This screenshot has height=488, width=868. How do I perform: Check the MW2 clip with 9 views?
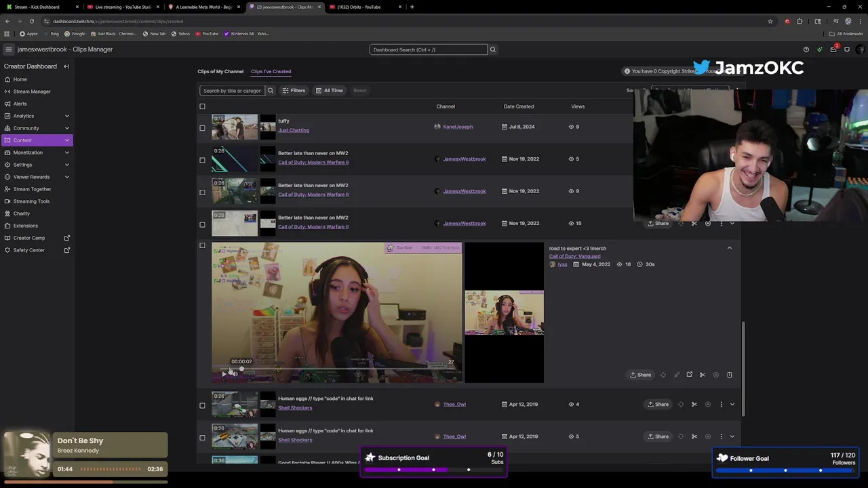coord(202,192)
